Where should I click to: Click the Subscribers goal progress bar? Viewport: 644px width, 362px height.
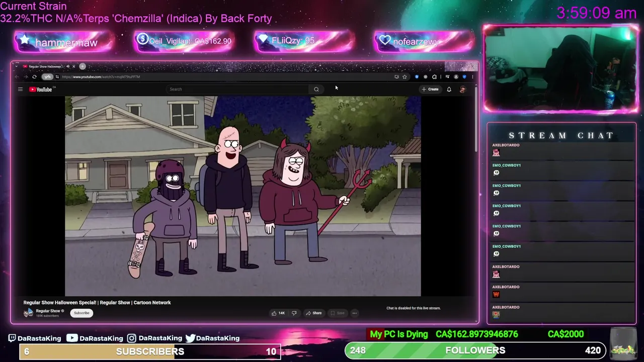[x=150, y=351]
